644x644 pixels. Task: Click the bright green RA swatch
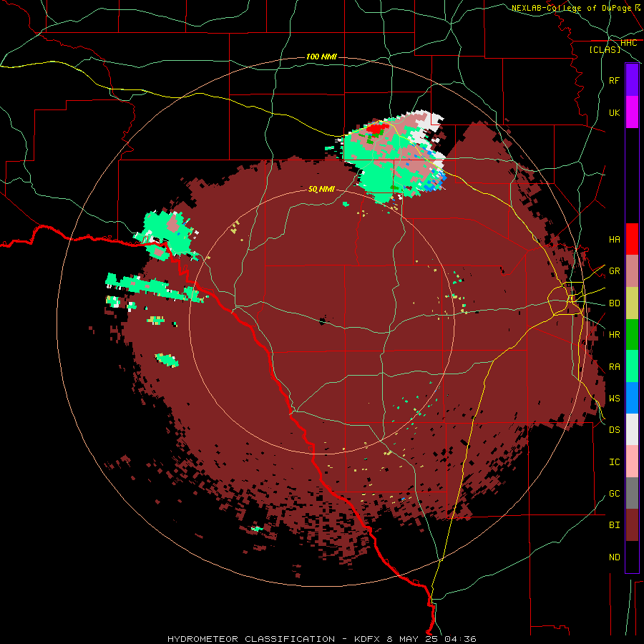coord(632,366)
